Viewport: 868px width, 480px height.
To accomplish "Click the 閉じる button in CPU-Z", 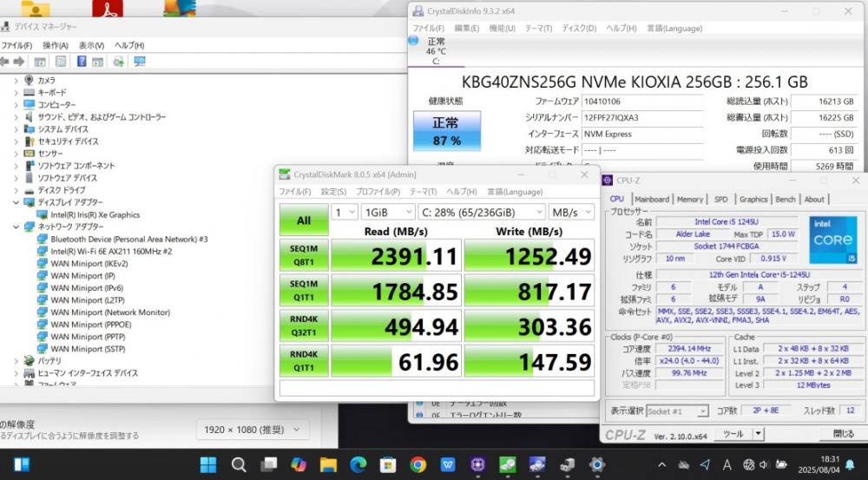I will [x=843, y=434].
